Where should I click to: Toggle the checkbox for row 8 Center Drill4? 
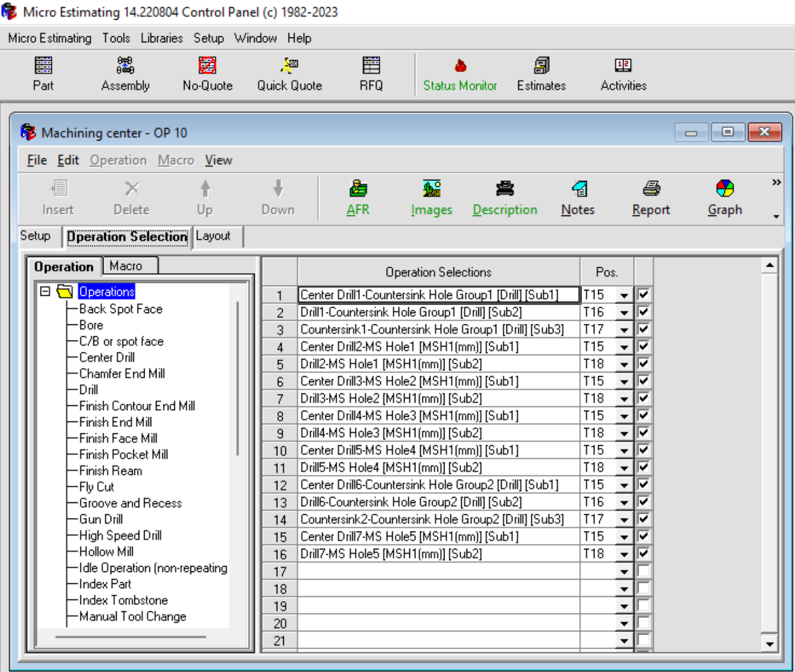pyautogui.click(x=643, y=415)
